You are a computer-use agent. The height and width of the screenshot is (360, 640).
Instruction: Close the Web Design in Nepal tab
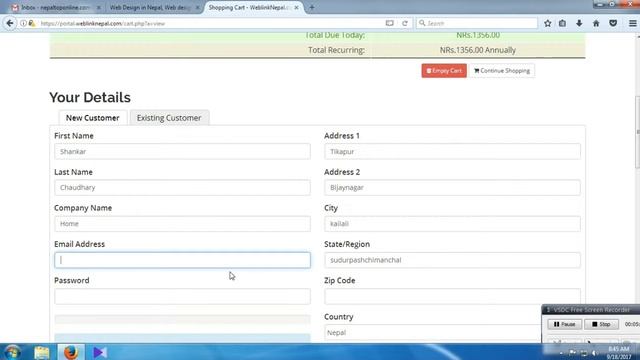coord(197,7)
